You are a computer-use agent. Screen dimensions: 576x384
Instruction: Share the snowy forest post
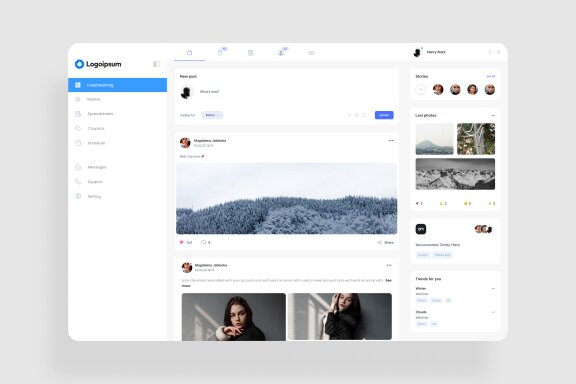[x=385, y=243]
